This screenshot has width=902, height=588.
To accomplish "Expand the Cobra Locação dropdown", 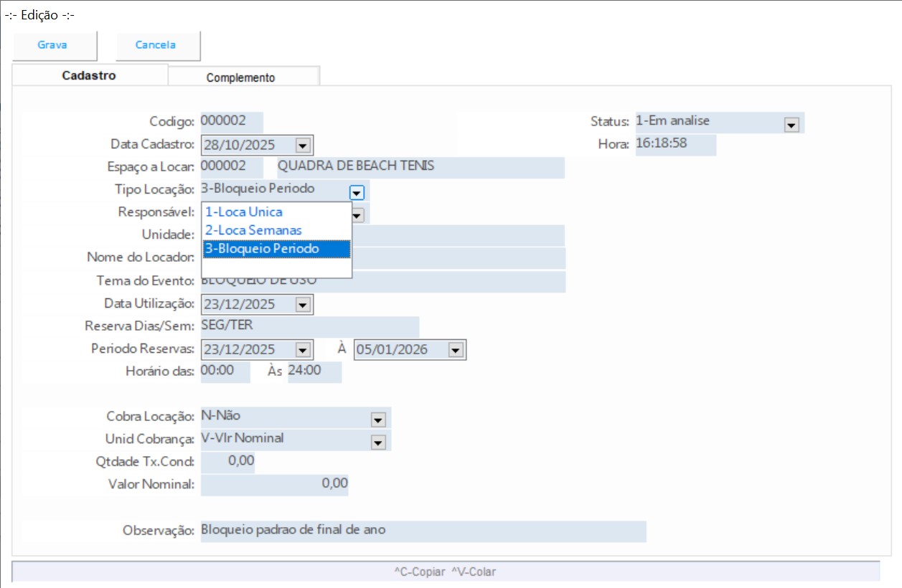I will [378, 419].
